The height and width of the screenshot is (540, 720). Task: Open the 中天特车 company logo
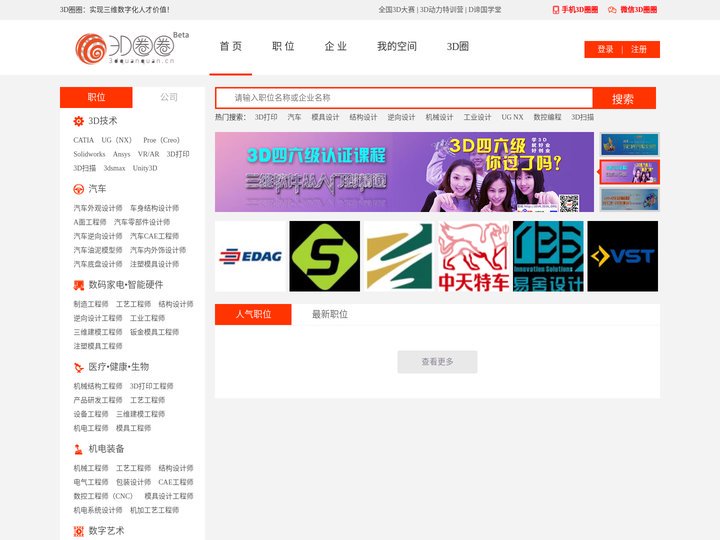(x=473, y=256)
